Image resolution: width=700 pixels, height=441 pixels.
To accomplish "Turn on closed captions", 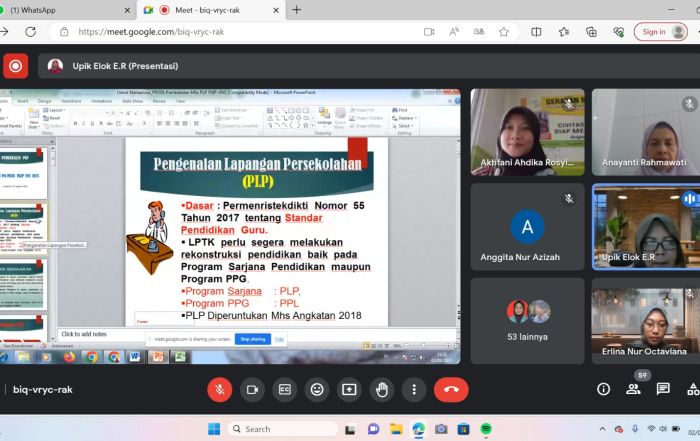I will 284,389.
